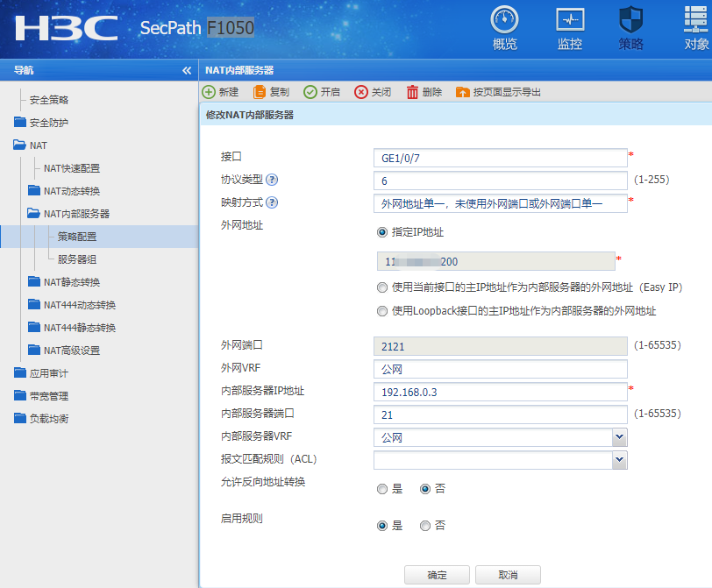
Task: Click the 删除 (Delete) trash icon
Action: tap(412, 92)
